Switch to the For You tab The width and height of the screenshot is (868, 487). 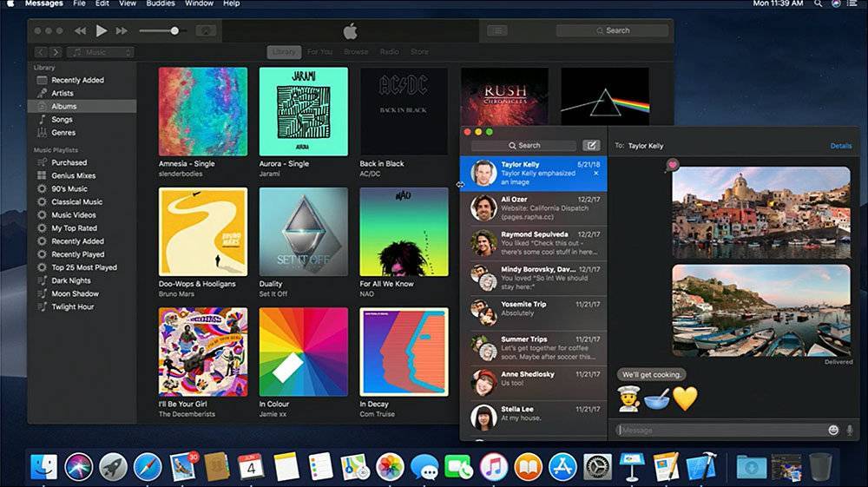[x=319, y=52]
